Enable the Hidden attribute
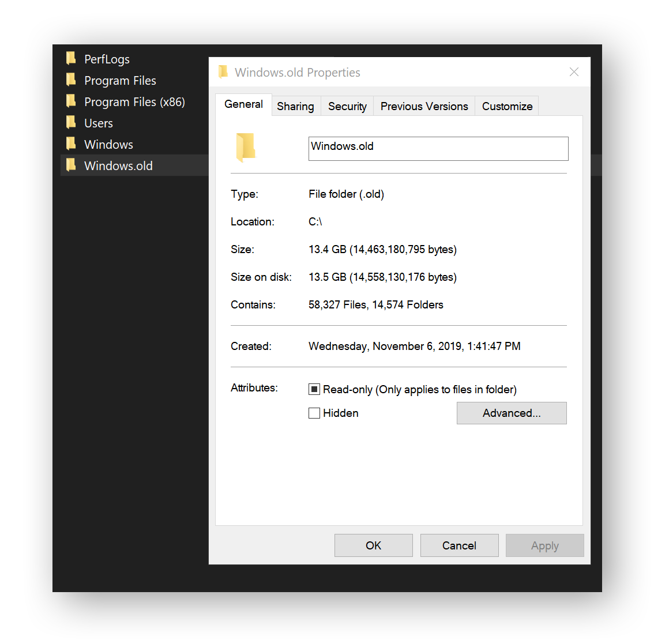The width and height of the screenshot is (654, 644). pos(314,413)
